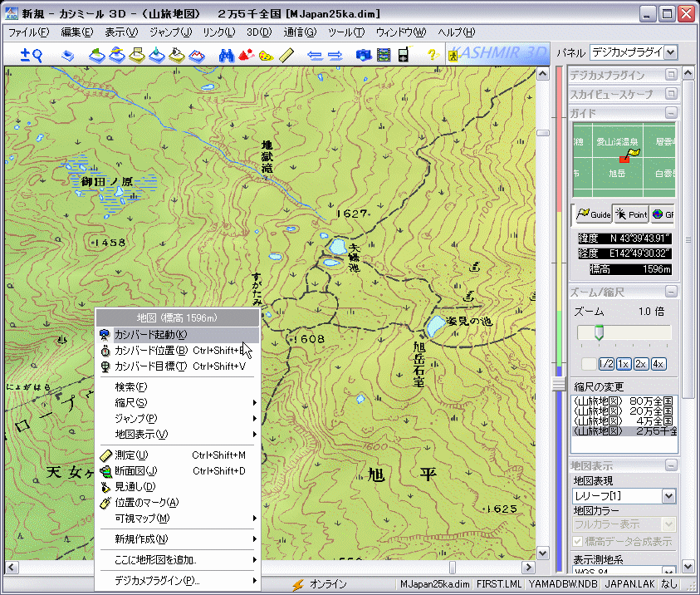700x595 pixels.
Task: Click the elevation color bar slider handle
Action: pos(558,384)
